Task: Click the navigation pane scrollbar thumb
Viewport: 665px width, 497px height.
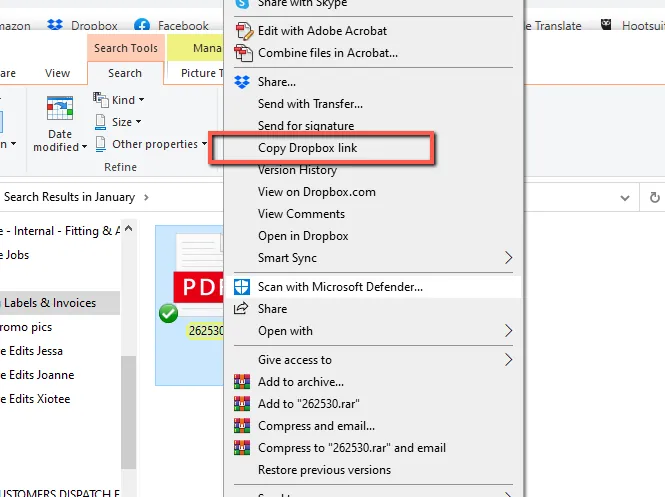Action: point(129,412)
